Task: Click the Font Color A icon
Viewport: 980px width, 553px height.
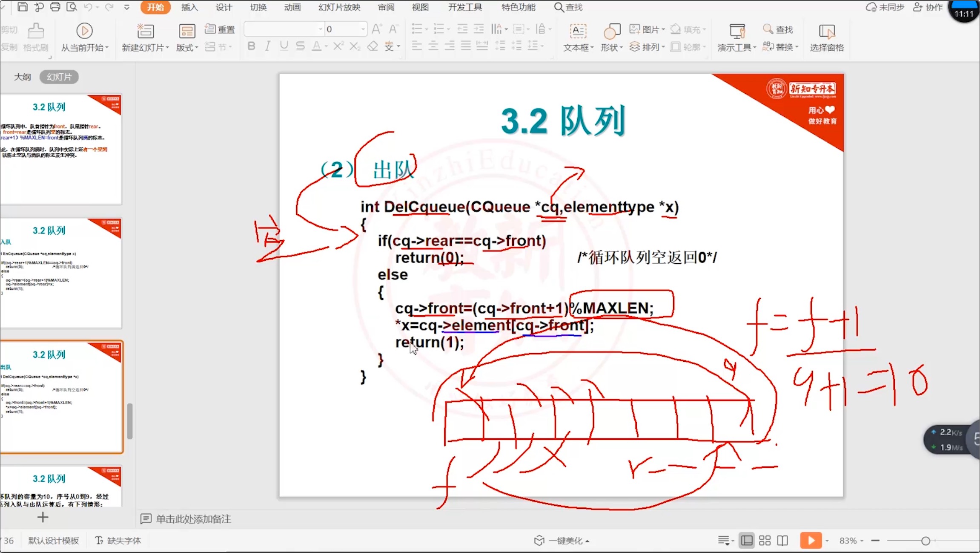Action: tap(316, 46)
